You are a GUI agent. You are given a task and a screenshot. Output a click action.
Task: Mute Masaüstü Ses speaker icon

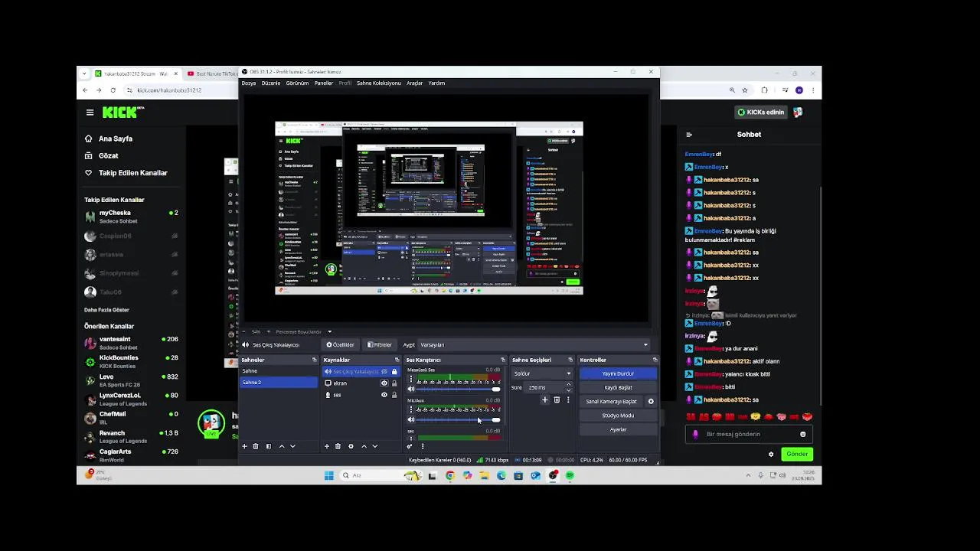tap(410, 389)
